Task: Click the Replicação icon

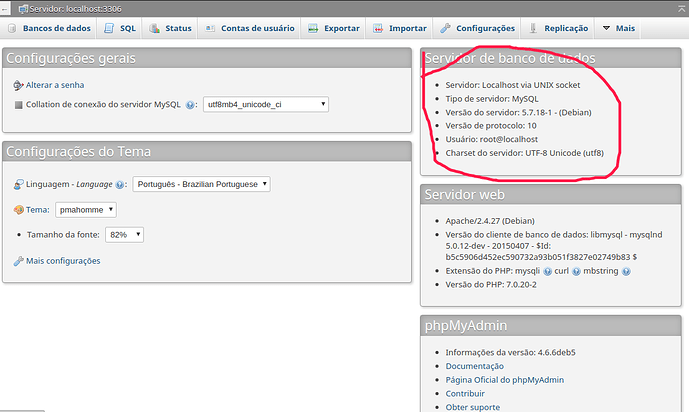Action: [x=533, y=29]
